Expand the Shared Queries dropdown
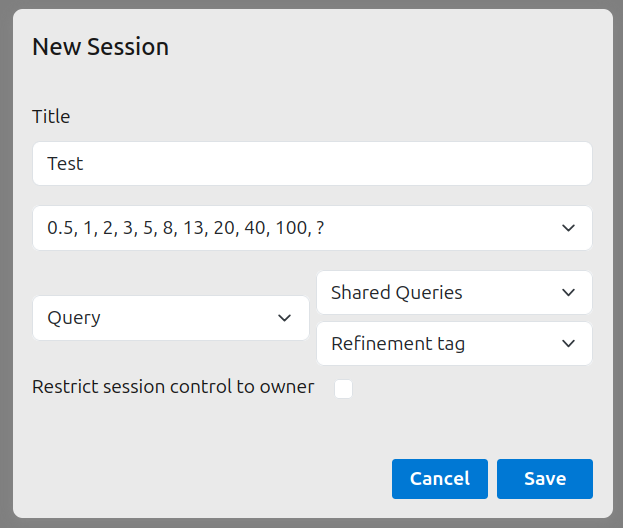Image resolution: width=623 pixels, height=528 pixels. coord(454,293)
